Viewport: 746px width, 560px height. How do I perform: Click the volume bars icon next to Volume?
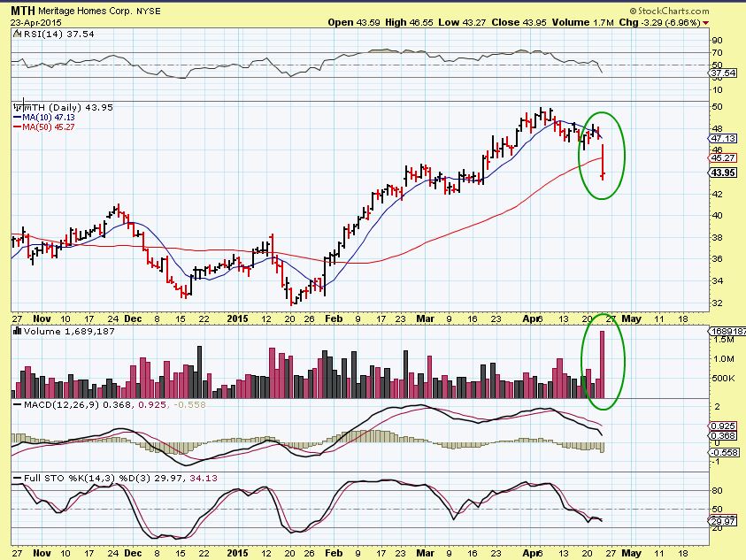18,331
